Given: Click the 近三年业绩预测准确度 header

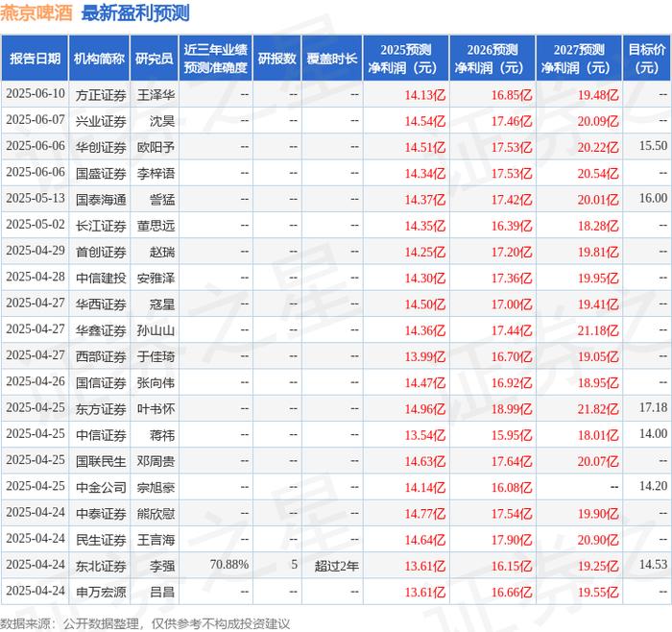Looking at the screenshot, I should (x=216, y=59).
